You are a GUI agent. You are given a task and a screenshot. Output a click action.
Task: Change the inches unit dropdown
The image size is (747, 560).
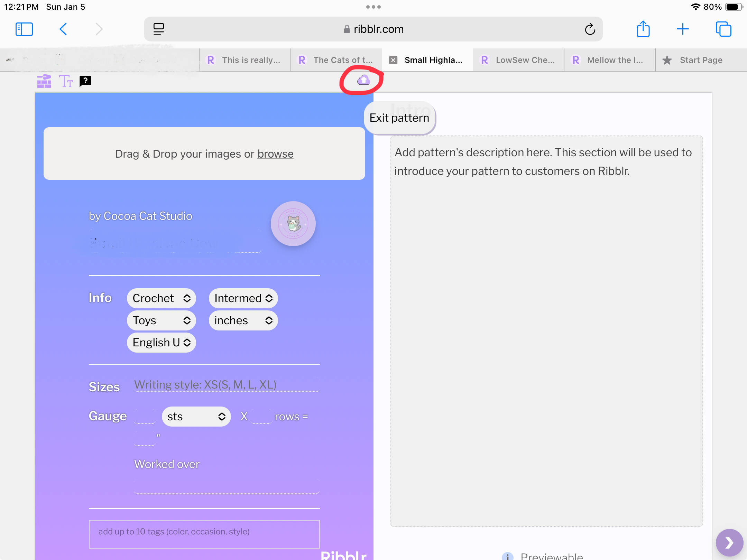243,320
